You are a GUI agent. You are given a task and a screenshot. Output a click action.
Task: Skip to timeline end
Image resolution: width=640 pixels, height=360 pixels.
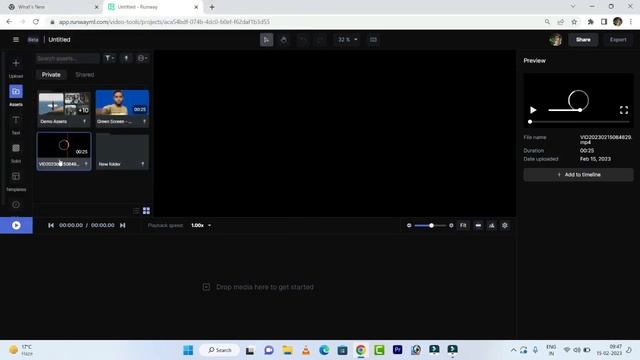click(123, 225)
